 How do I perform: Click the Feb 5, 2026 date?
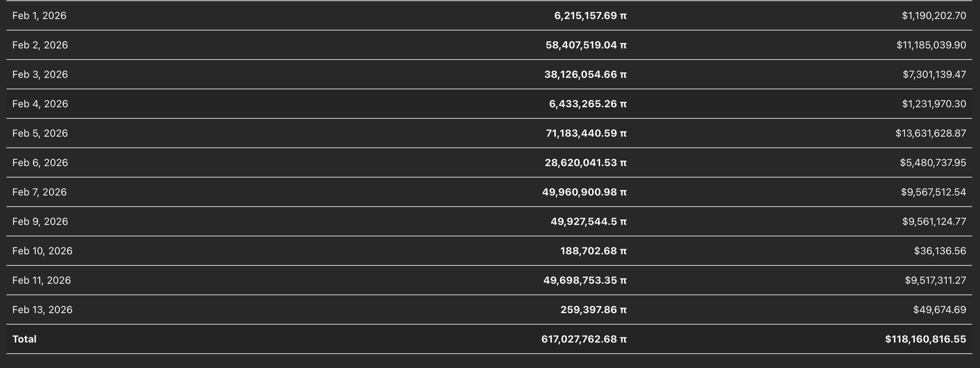click(40, 133)
